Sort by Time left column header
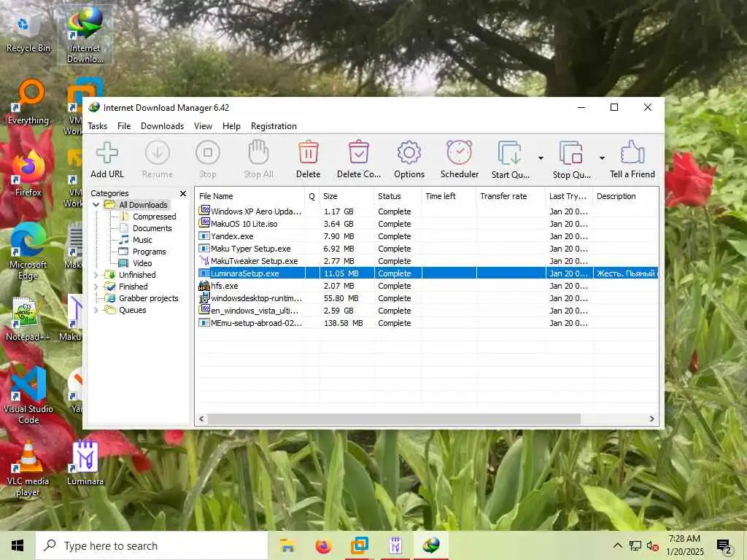The image size is (747, 560). click(x=449, y=196)
